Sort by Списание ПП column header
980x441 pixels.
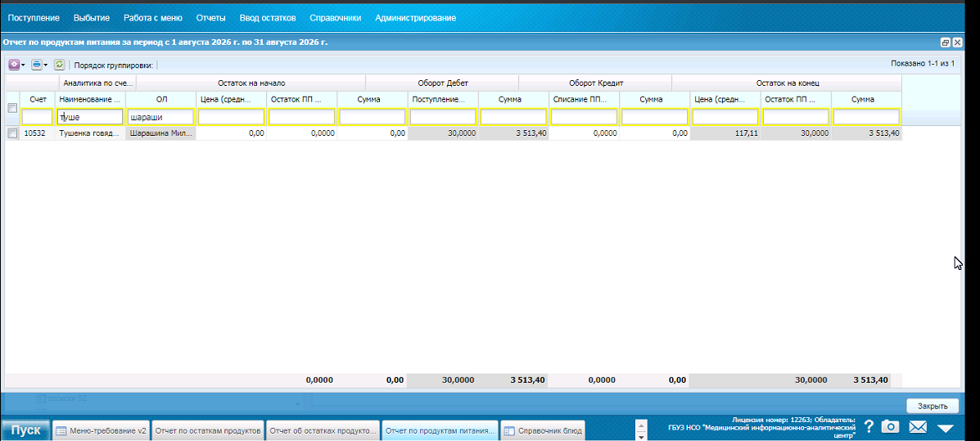click(x=585, y=99)
